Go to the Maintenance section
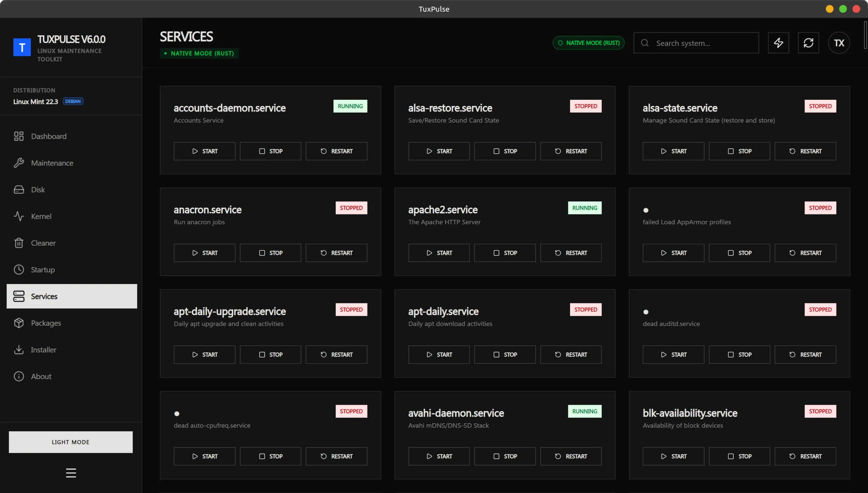This screenshot has height=493, width=868. [52, 163]
